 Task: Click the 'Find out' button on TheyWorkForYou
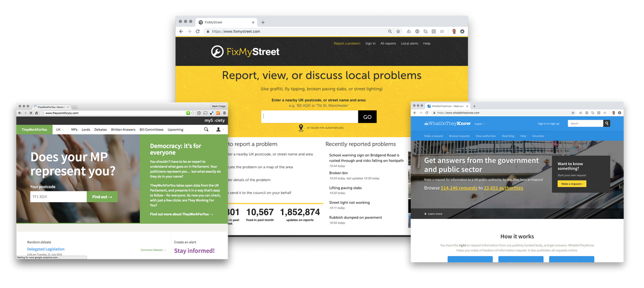102,197
